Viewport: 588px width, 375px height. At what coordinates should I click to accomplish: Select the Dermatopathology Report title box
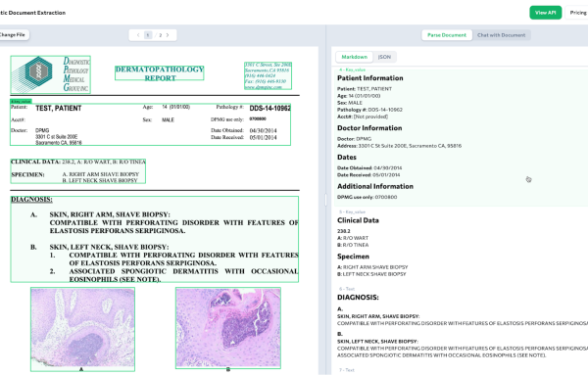160,73
